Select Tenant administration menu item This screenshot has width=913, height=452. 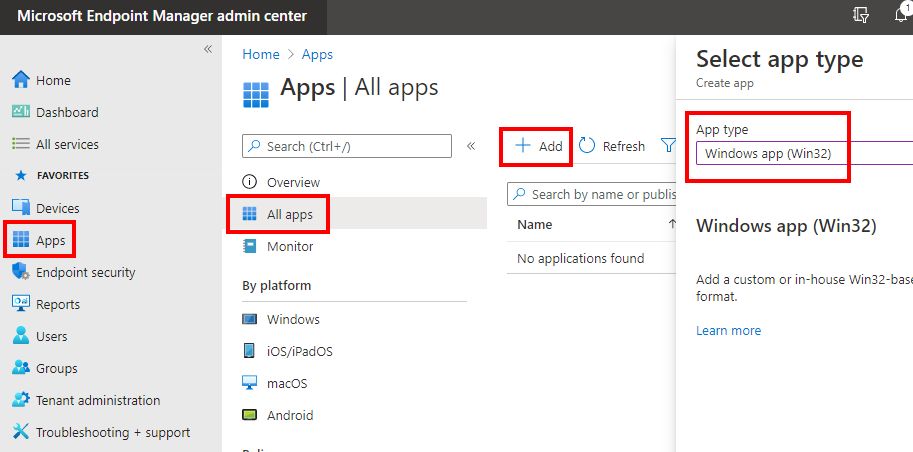coord(98,401)
